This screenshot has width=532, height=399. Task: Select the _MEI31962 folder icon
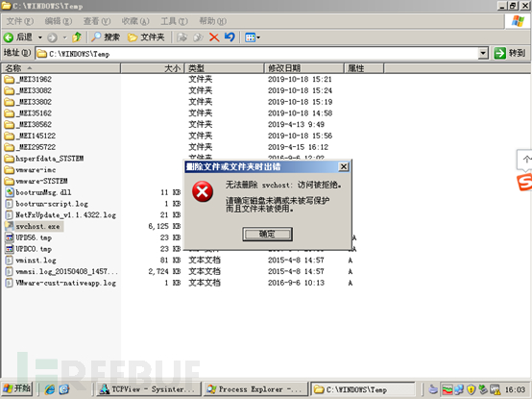(10, 80)
